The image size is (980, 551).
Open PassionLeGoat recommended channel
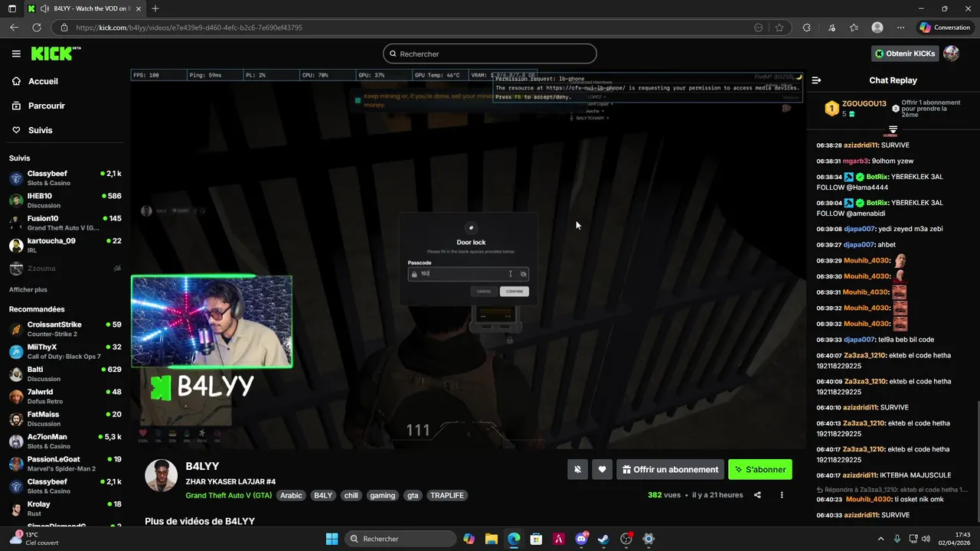65,464
